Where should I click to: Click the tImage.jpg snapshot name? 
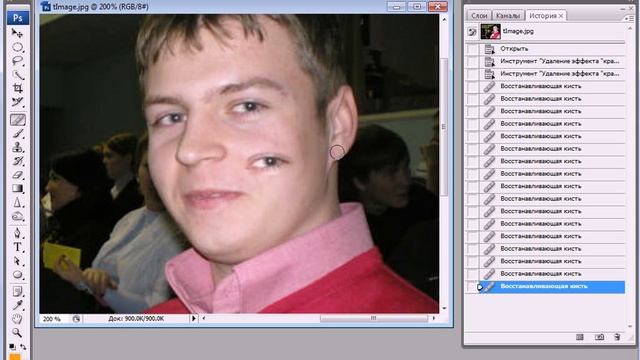(518, 31)
